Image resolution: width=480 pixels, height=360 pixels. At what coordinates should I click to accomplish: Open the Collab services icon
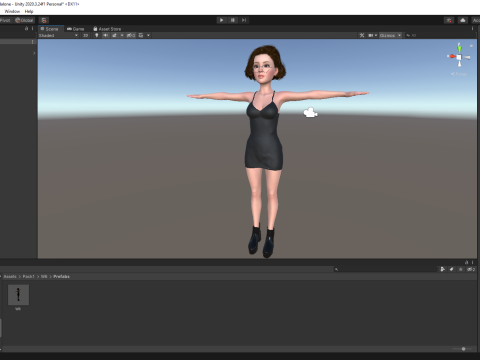(449, 20)
